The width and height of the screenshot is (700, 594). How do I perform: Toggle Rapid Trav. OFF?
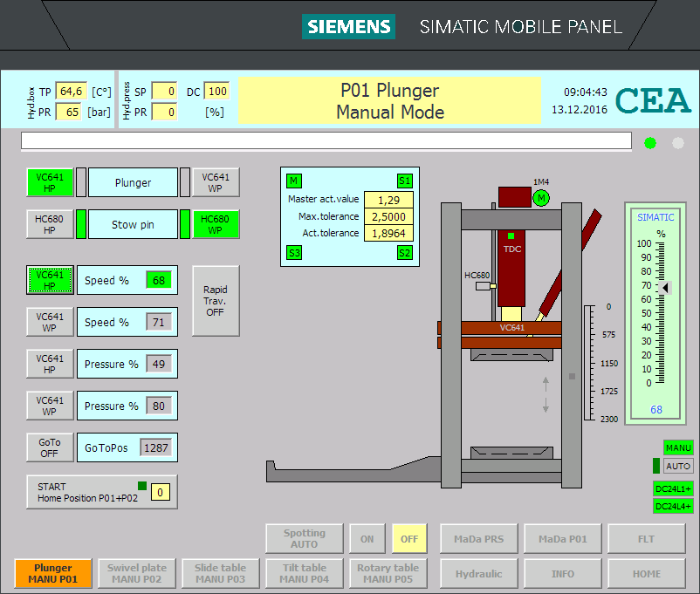click(x=216, y=301)
